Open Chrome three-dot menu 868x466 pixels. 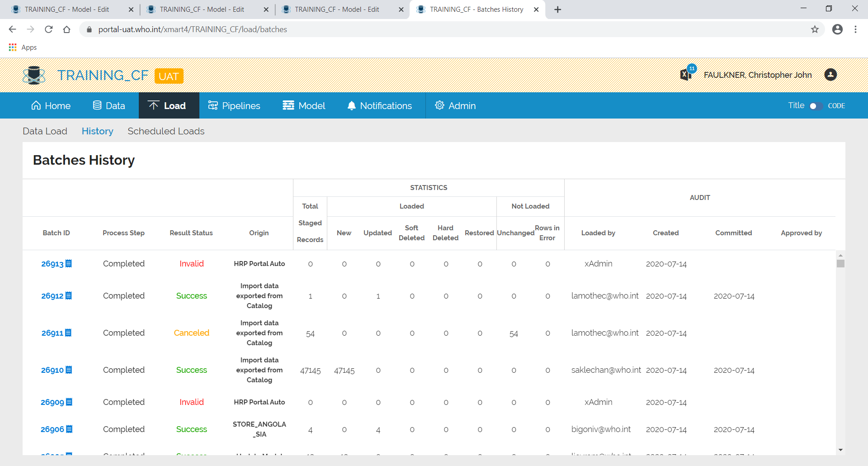coord(855,29)
